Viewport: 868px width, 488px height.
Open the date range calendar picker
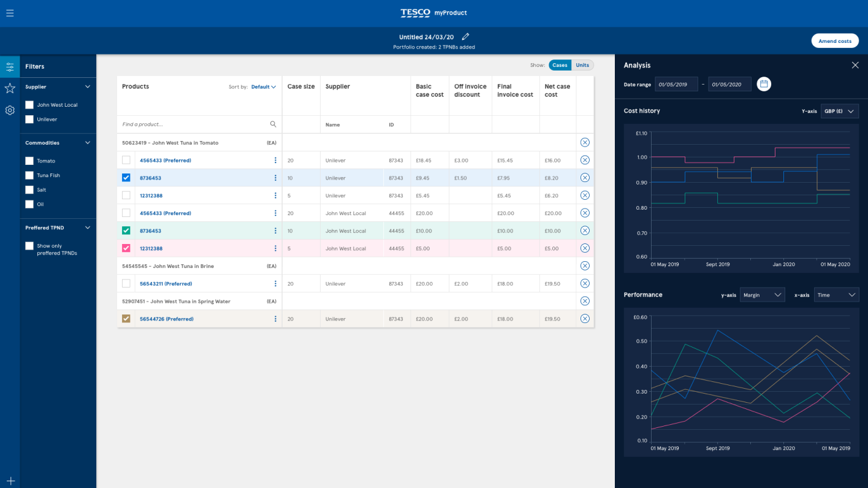tap(764, 84)
